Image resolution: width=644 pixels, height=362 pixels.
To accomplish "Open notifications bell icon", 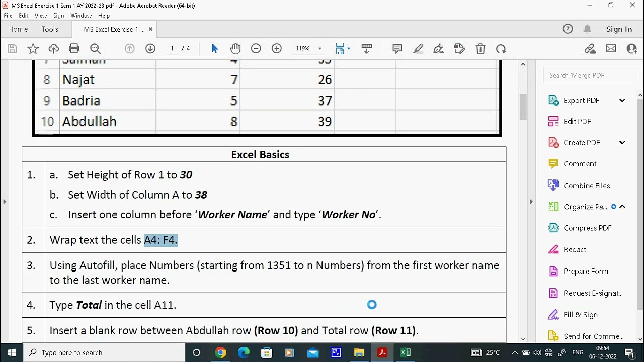I will tap(587, 29).
